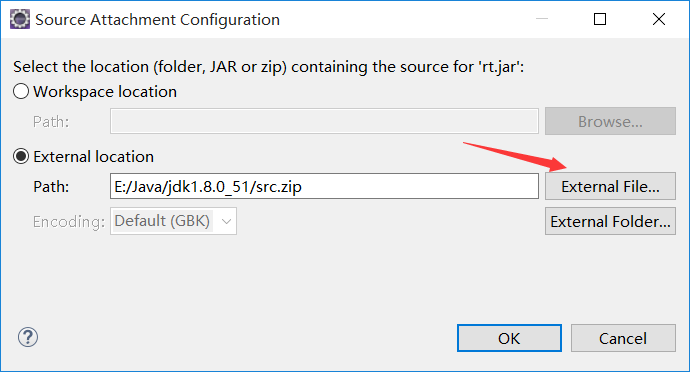Viewport: 690px width, 372px height.
Task: Dismiss the dialog with Cancel
Action: coord(623,338)
